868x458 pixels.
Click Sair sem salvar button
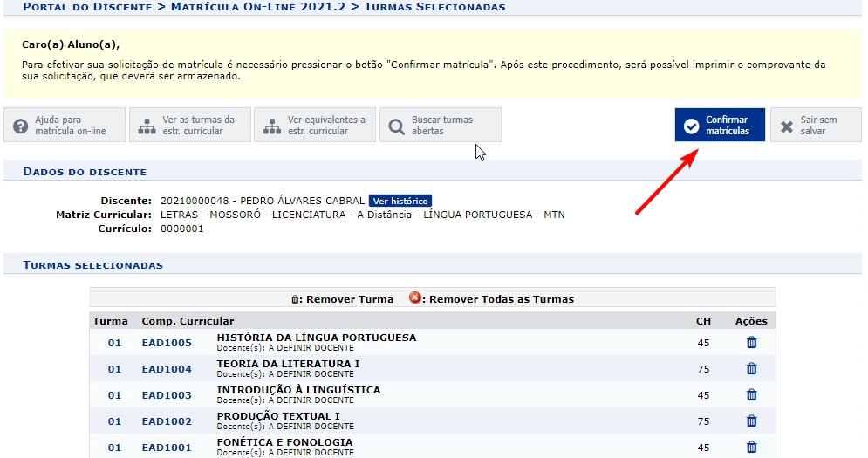point(816,125)
